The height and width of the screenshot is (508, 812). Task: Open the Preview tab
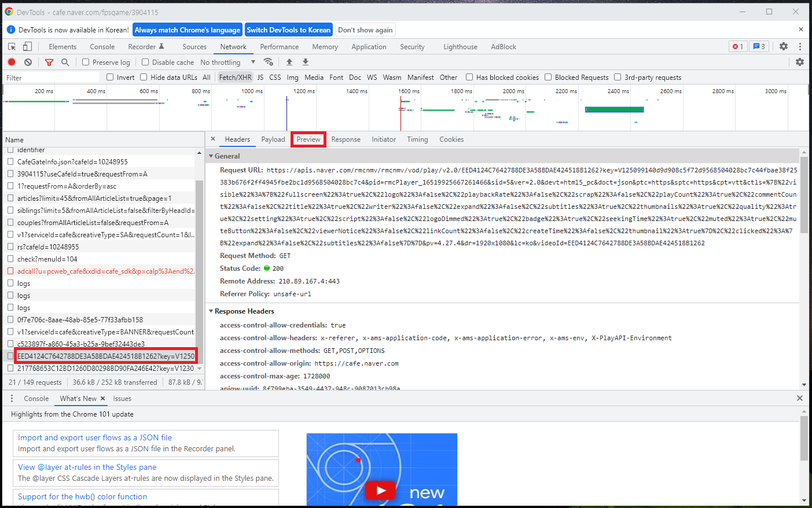(308, 139)
